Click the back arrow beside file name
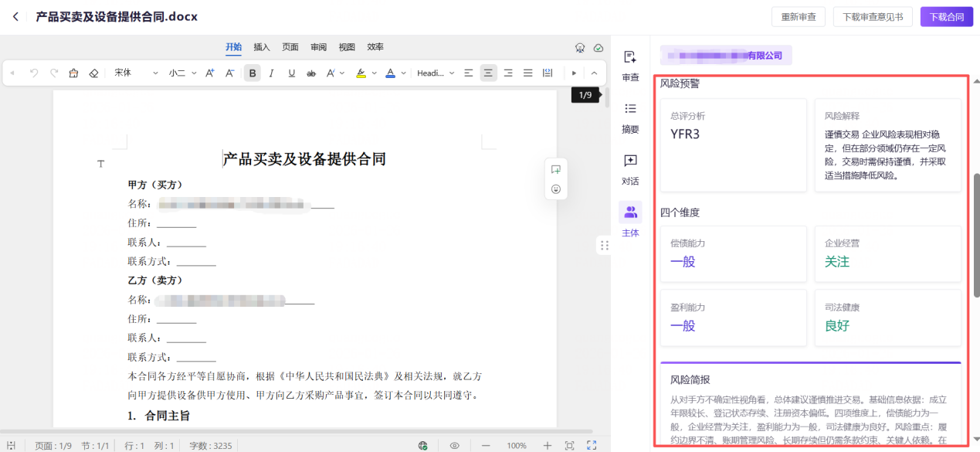The height and width of the screenshot is (452, 980). point(15,16)
